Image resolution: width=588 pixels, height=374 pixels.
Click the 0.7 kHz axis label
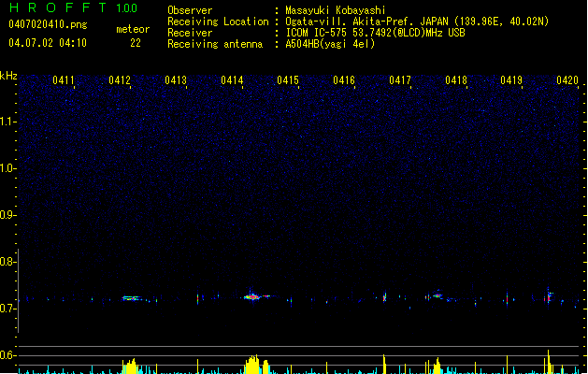[x=7, y=309]
